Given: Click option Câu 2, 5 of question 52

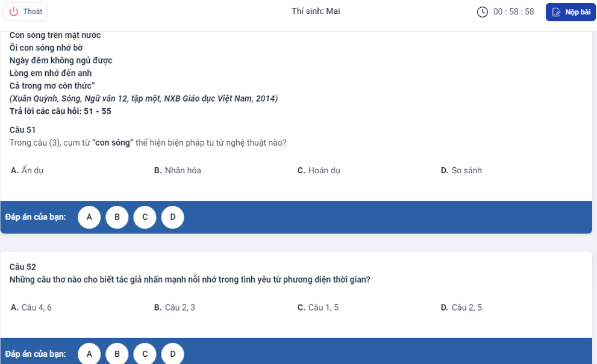Looking at the screenshot, I should click(x=466, y=307).
